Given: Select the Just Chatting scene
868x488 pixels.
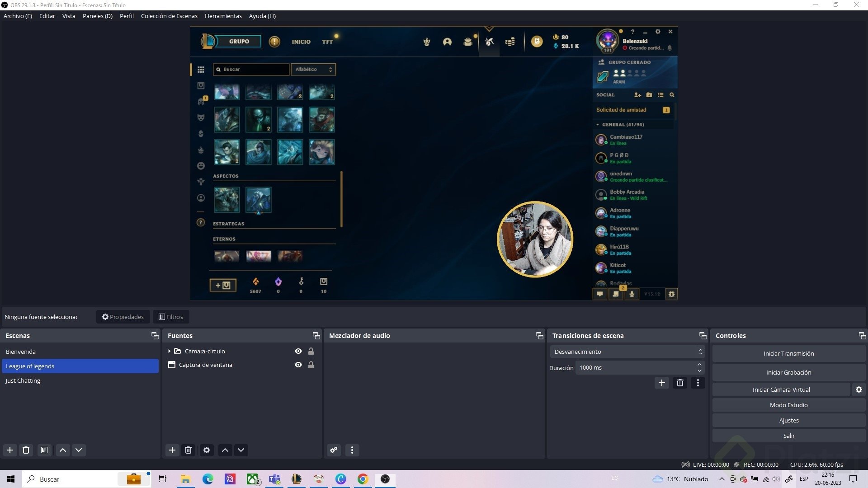Looking at the screenshot, I should [x=23, y=380].
